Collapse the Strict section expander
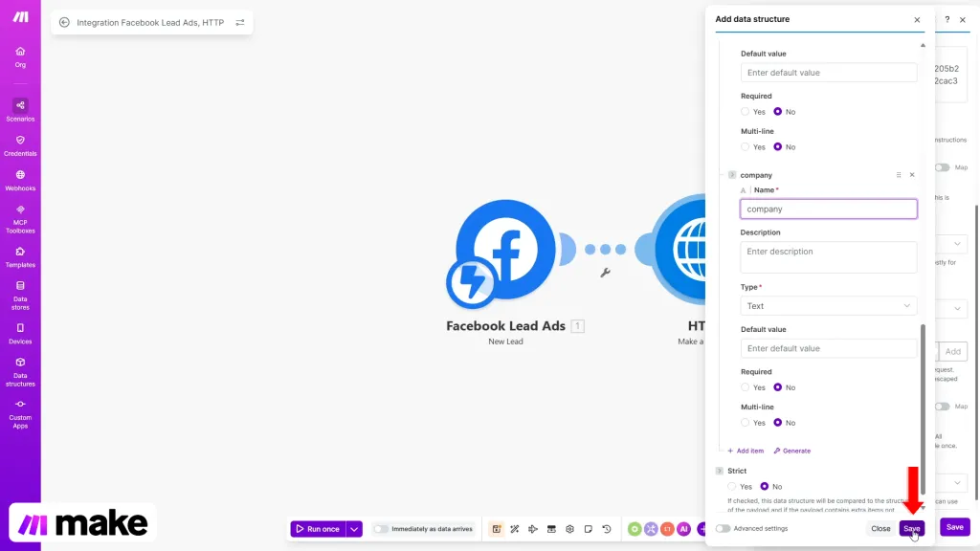The height and width of the screenshot is (551, 980). (x=720, y=471)
